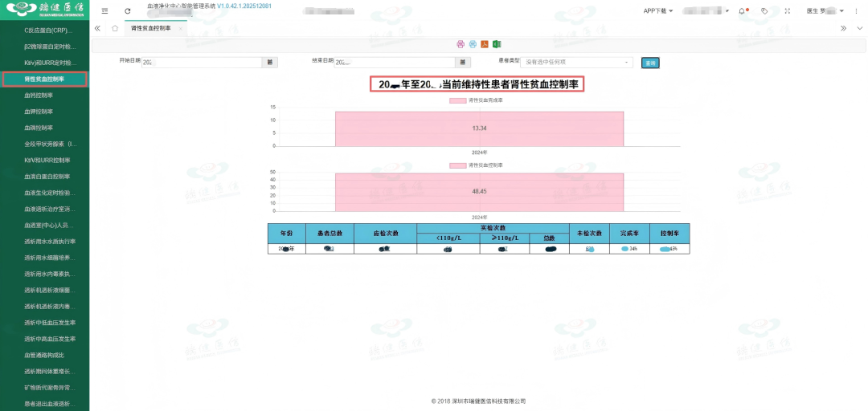This screenshot has height=411, width=868.
Task: Click the 开始日期 input field
Action: [x=205, y=62]
